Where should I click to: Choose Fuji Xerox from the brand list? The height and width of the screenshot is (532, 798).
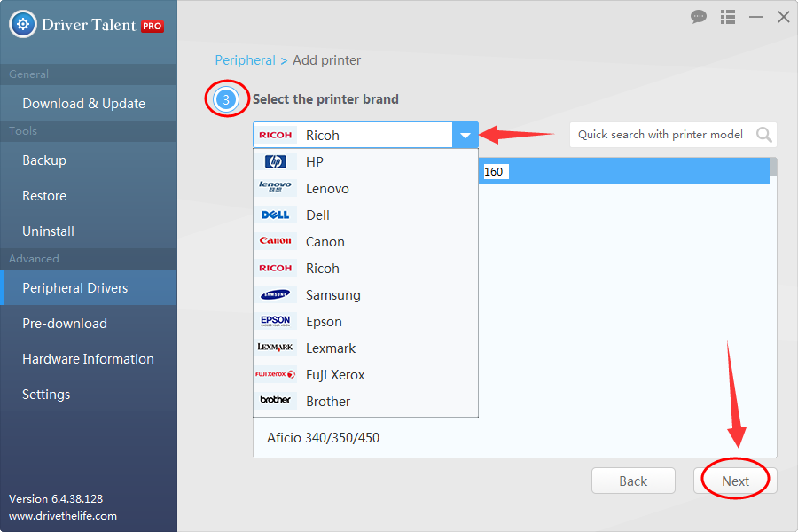[365, 374]
